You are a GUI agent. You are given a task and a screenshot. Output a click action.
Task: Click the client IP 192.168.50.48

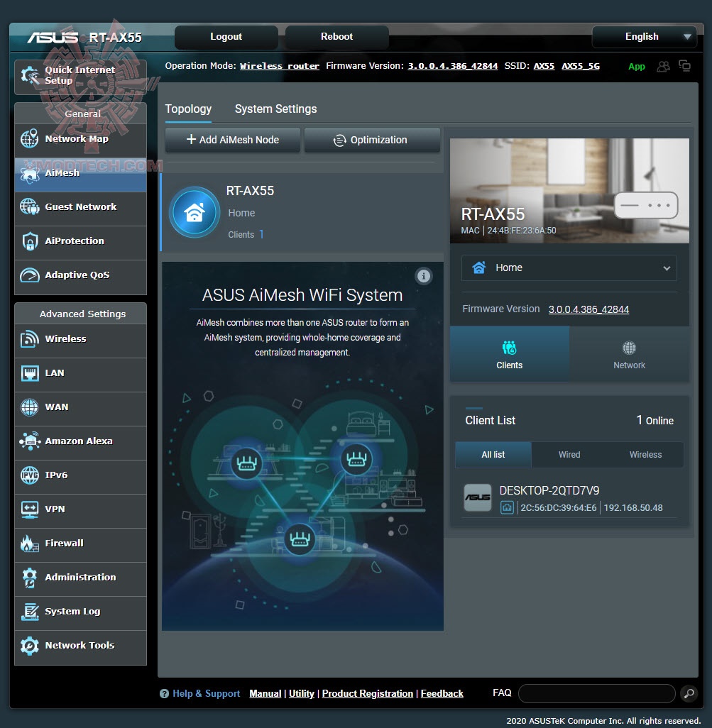633,508
